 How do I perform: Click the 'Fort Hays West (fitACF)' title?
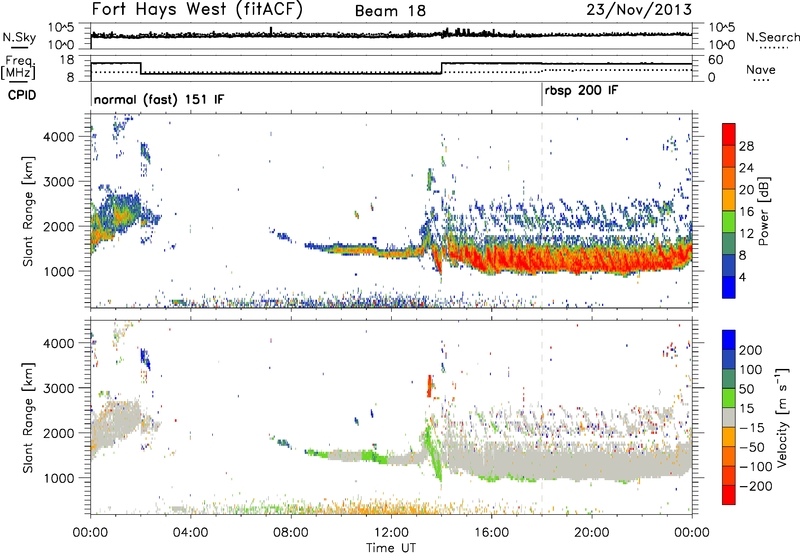[197, 10]
